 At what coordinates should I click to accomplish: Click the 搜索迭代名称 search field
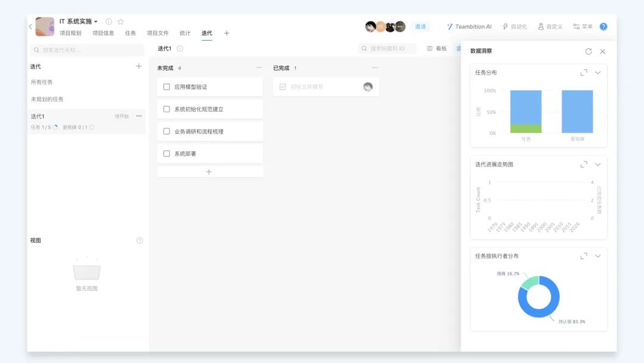click(x=89, y=50)
